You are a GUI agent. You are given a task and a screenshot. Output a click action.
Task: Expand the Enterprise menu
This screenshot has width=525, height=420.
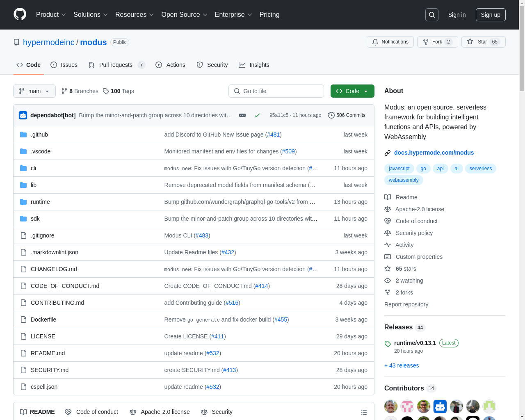(x=233, y=15)
